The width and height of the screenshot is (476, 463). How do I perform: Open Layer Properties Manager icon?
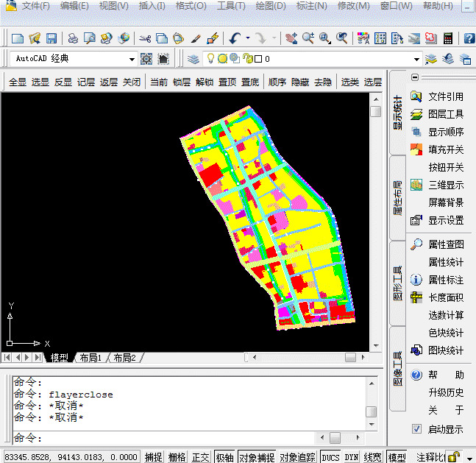[x=193, y=59]
